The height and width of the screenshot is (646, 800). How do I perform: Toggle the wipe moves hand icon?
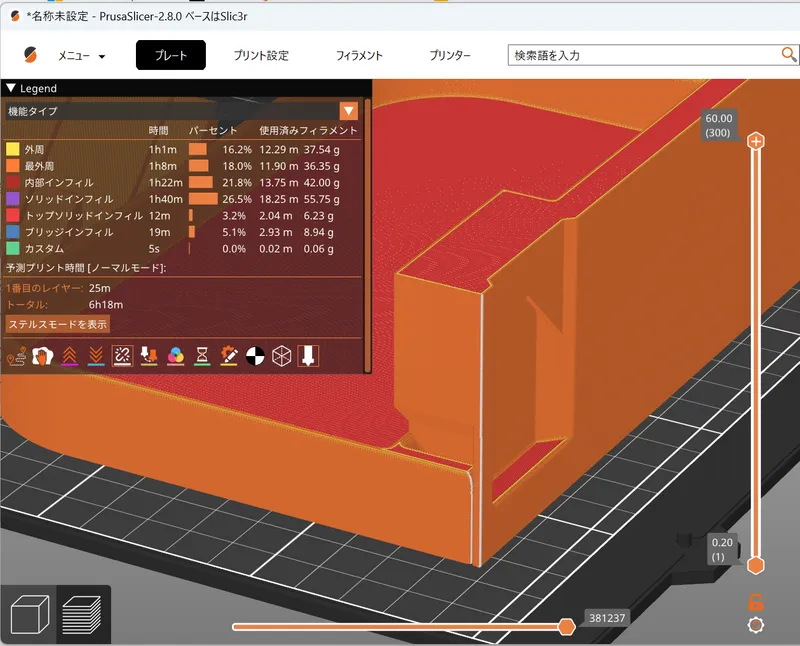(x=42, y=355)
